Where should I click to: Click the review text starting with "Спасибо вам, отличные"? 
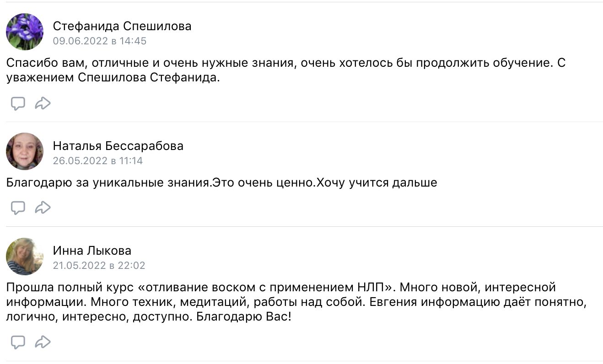(286, 70)
